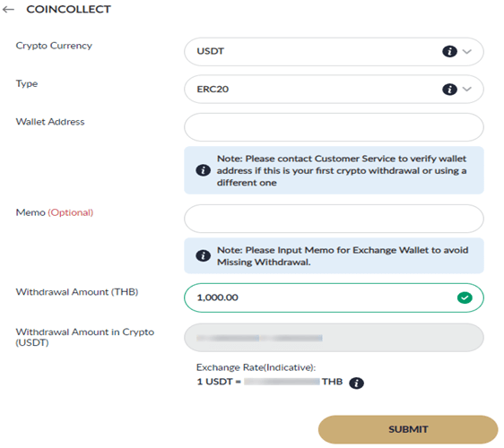This screenshot has width=504, height=448.
Task: Go back using the arrow beside COINCOLLECT
Action: (8, 9)
